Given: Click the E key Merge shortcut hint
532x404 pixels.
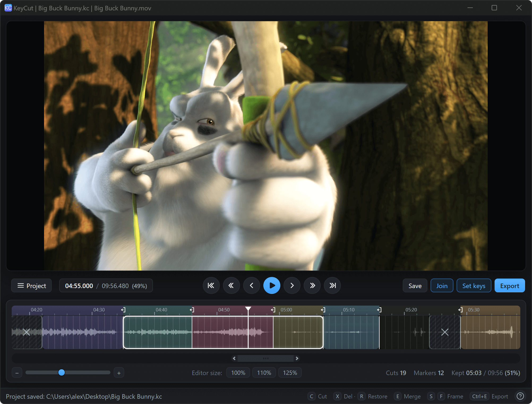Looking at the screenshot, I should click(407, 396).
